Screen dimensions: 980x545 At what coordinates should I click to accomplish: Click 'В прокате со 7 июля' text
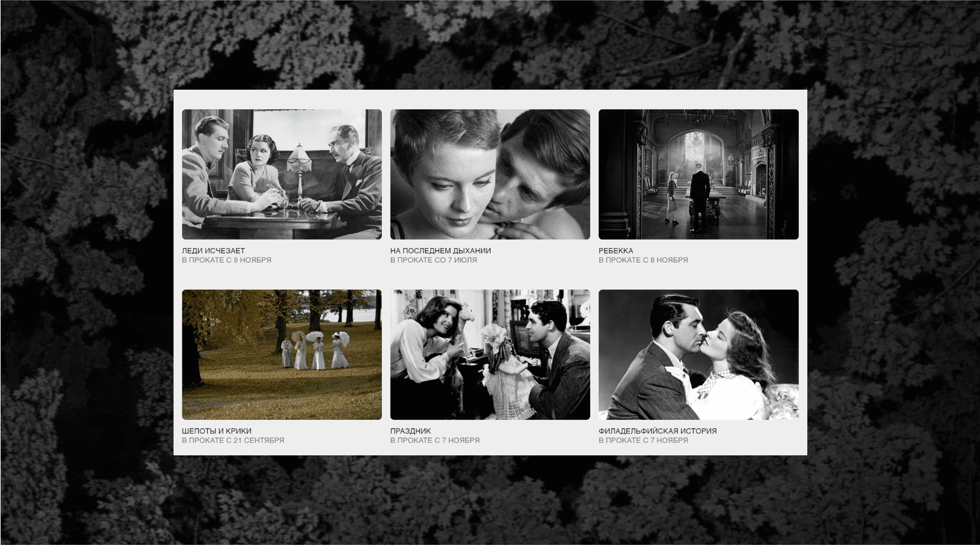[433, 260]
